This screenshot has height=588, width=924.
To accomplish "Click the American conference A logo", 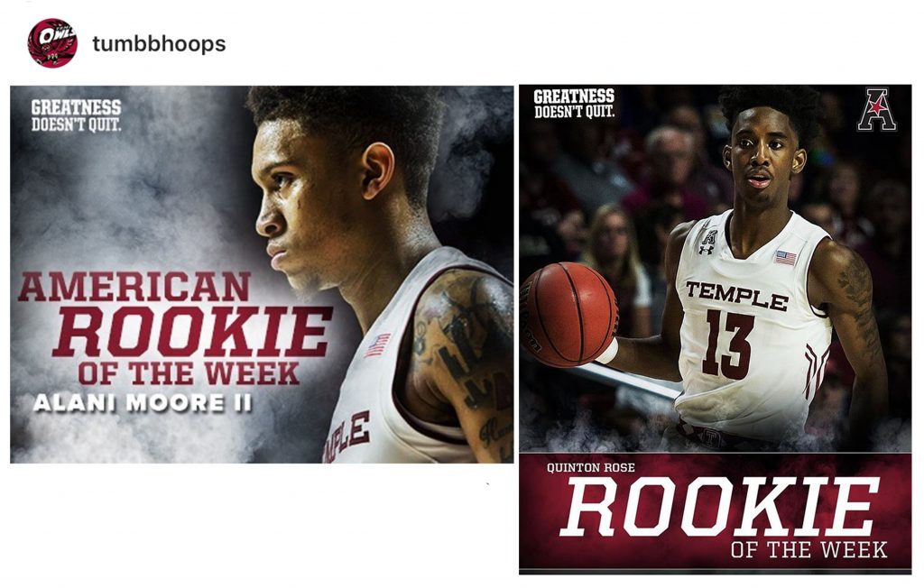I will click(877, 110).
